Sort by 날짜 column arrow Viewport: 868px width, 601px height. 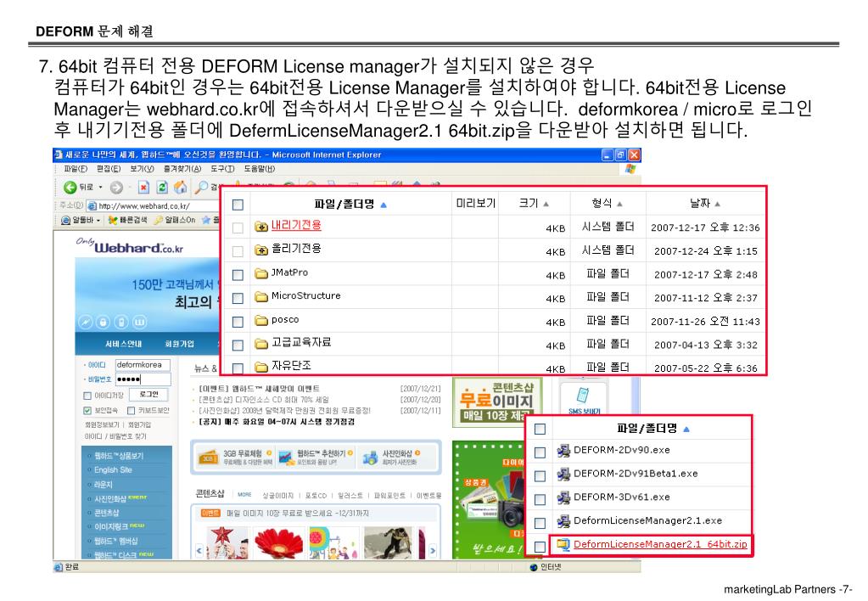pyautogui.click(x=718, y=205)
